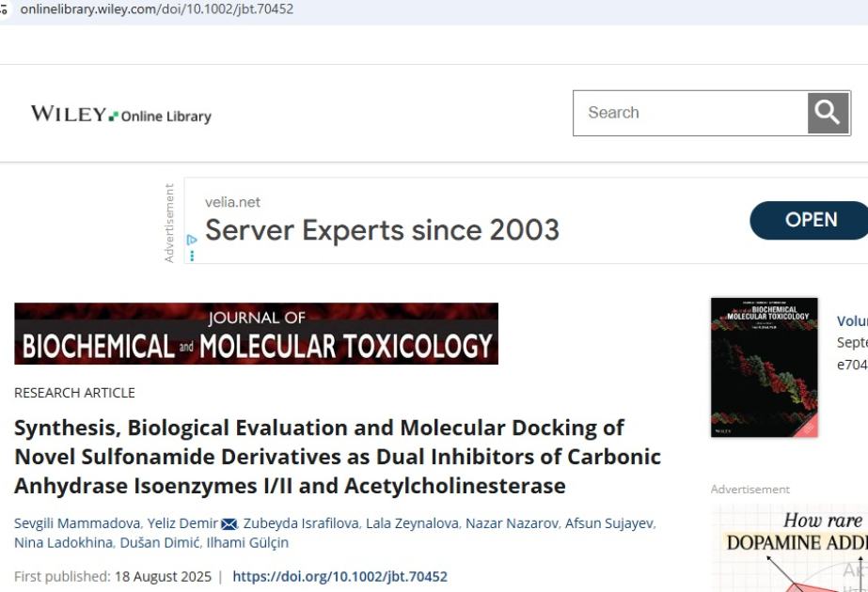Open the Wiley Online Library logo
Screen dimensions: 868x592
click(120, 114)
